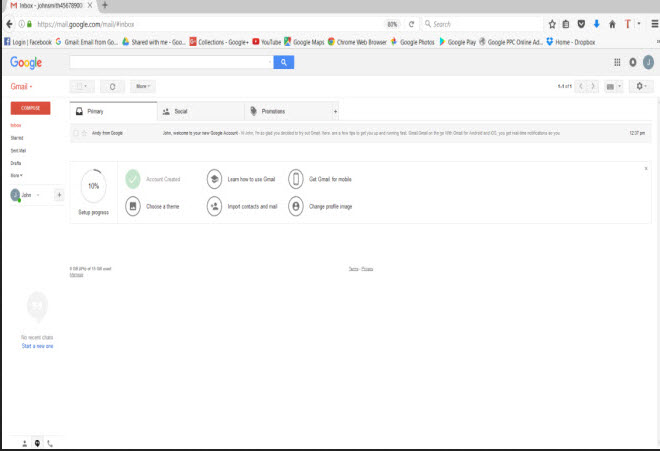
Task: Click the Start a new one chat link
Action: coord(37,346)
